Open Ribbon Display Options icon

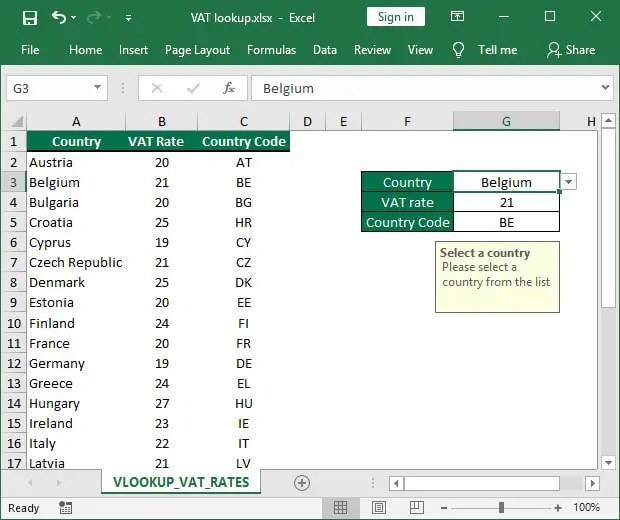pyautogui.click(x=457, y=17)
